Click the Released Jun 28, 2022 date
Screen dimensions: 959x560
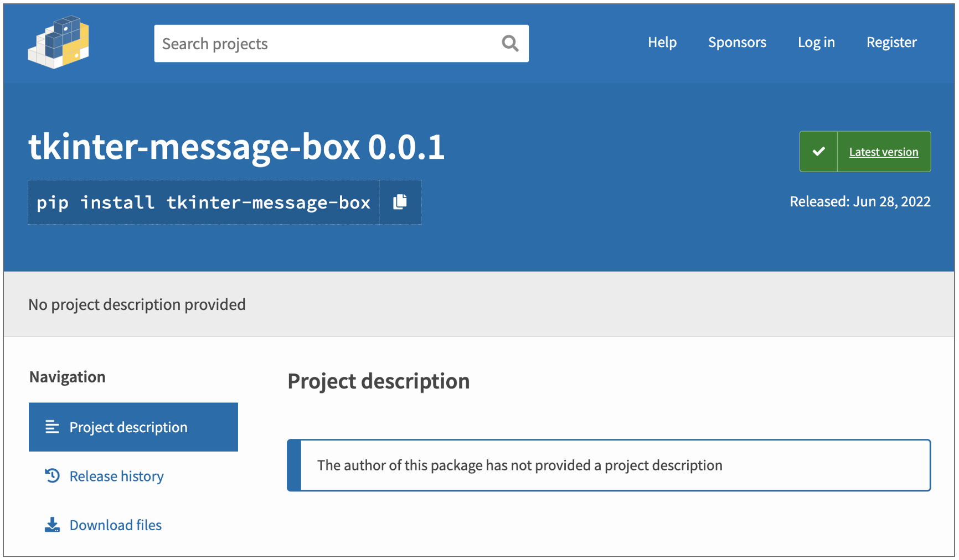pos(859,201)
